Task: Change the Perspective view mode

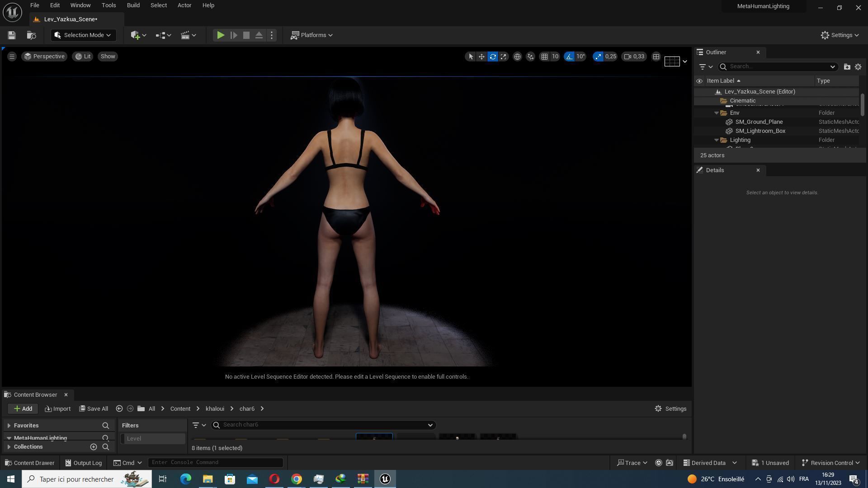Action: click(x=44, y=56)
